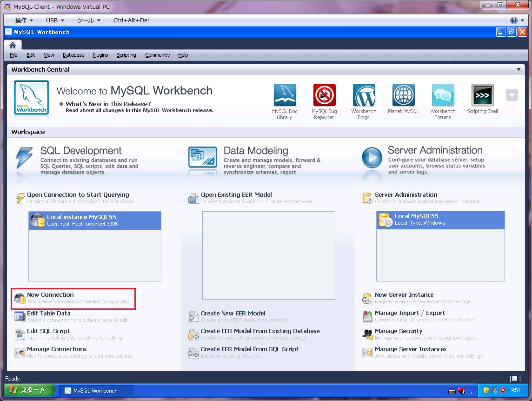The width and height of the screenshot is (532, 401).
Task: Open Virtual PC USB dropdown menu
Action: coord(55,20)
